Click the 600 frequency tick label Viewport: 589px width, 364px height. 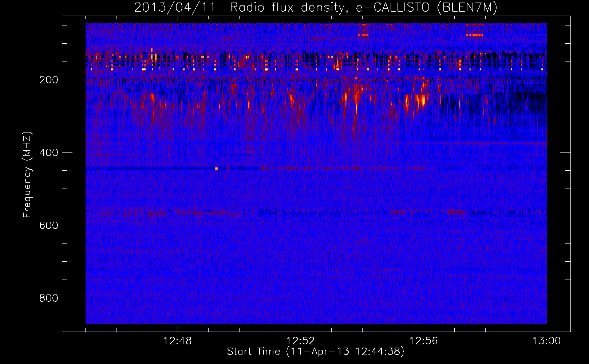point(49,225)
